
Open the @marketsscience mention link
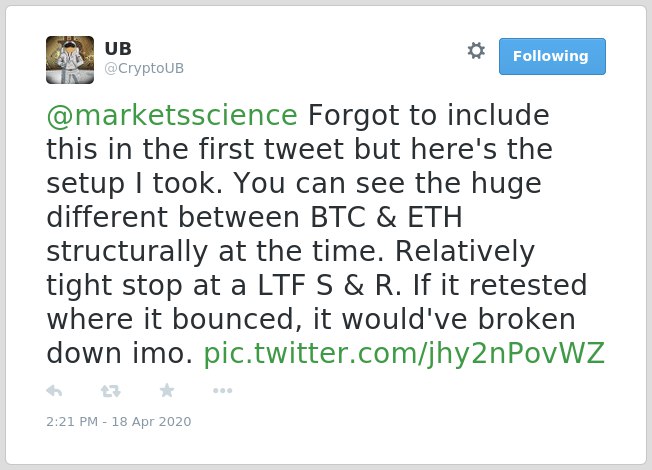(x=172, y=115)
